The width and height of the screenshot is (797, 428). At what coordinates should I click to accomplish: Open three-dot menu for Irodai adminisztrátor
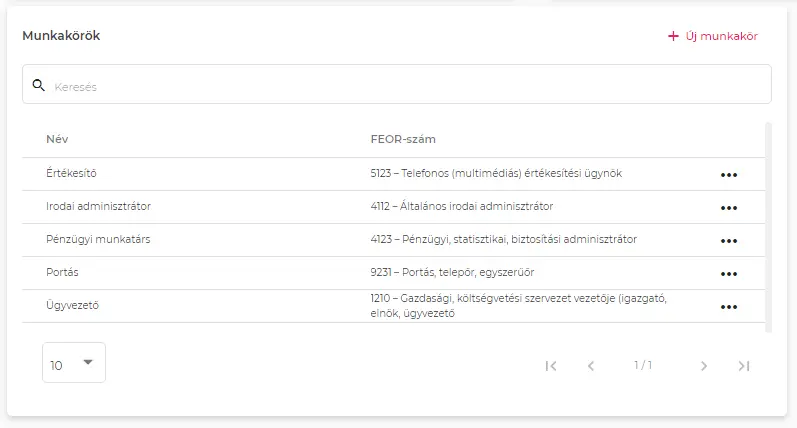(x=728, y=207)
